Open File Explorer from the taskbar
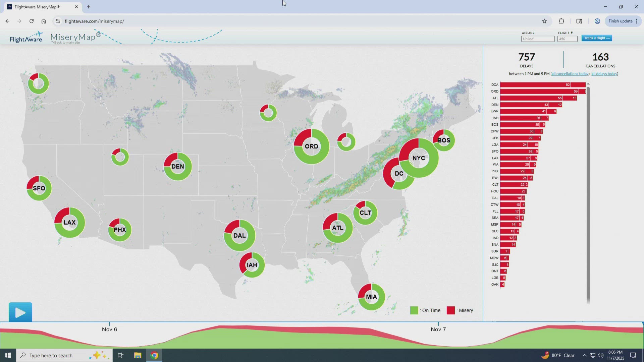 (x=138, y=355)
